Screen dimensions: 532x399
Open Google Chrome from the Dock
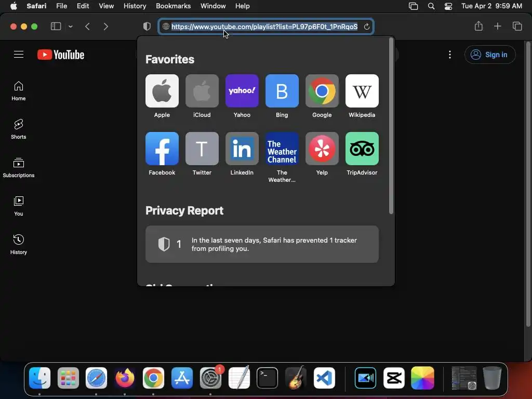click(153, 378)
